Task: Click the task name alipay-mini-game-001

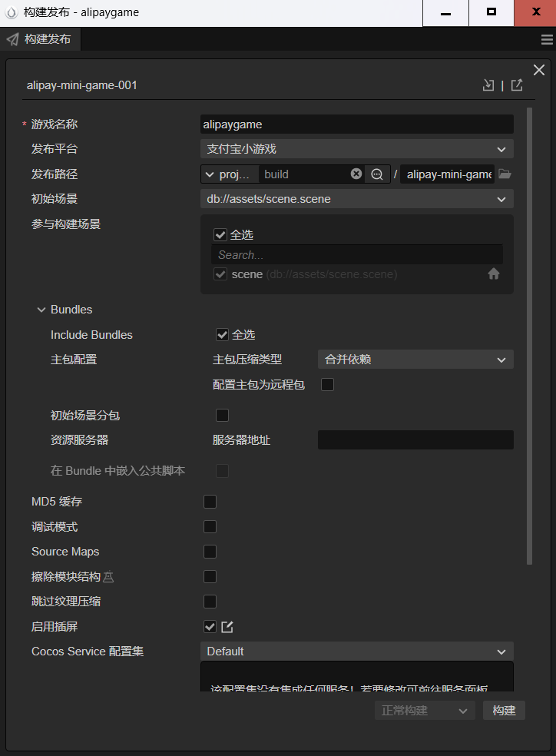Action: coord(82,85)
